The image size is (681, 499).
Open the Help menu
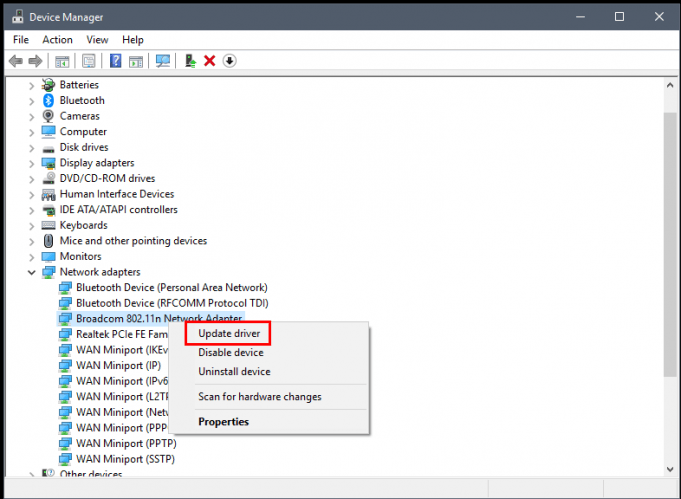pos(132,40)
